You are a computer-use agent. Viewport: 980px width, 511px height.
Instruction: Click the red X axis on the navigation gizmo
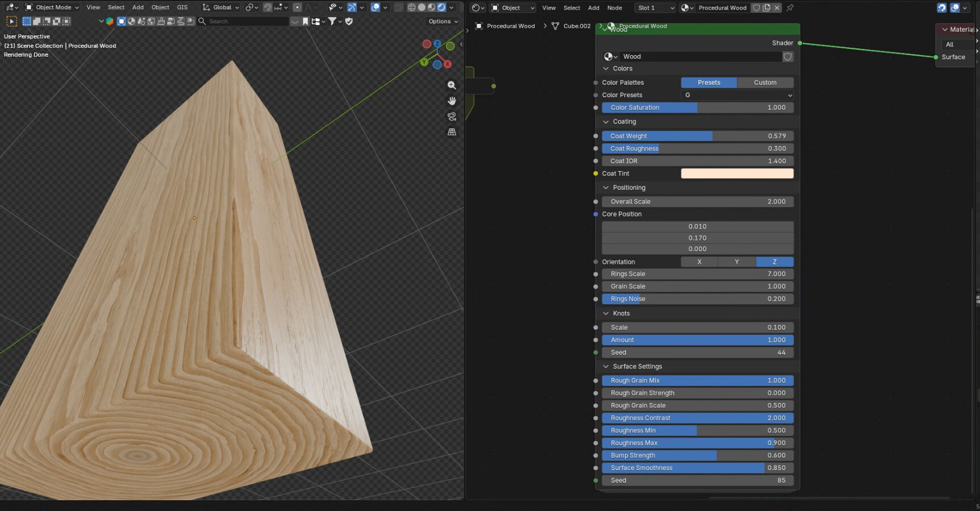448,64
